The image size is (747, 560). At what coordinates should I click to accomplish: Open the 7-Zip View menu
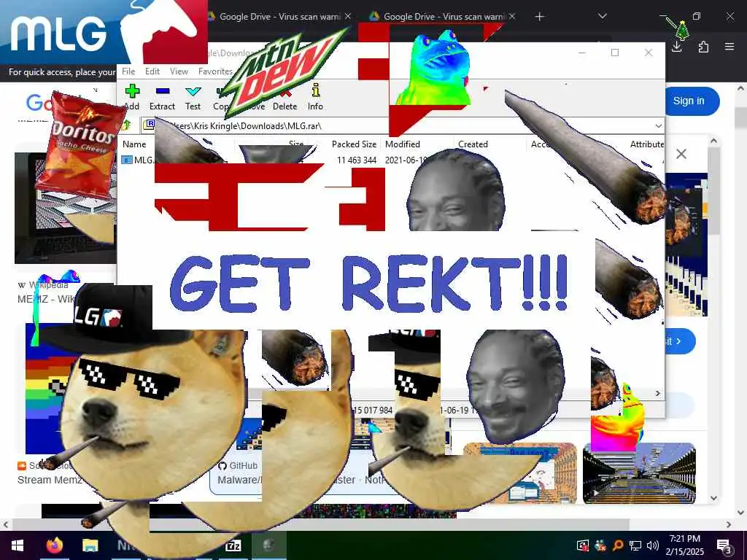(x=179, y=71)
